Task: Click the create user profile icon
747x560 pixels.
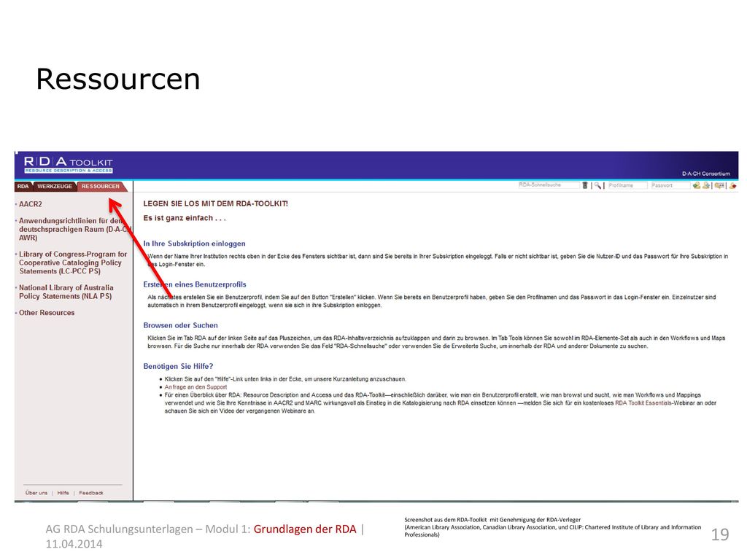Action: pyautogui.click(x=706, y=185)
